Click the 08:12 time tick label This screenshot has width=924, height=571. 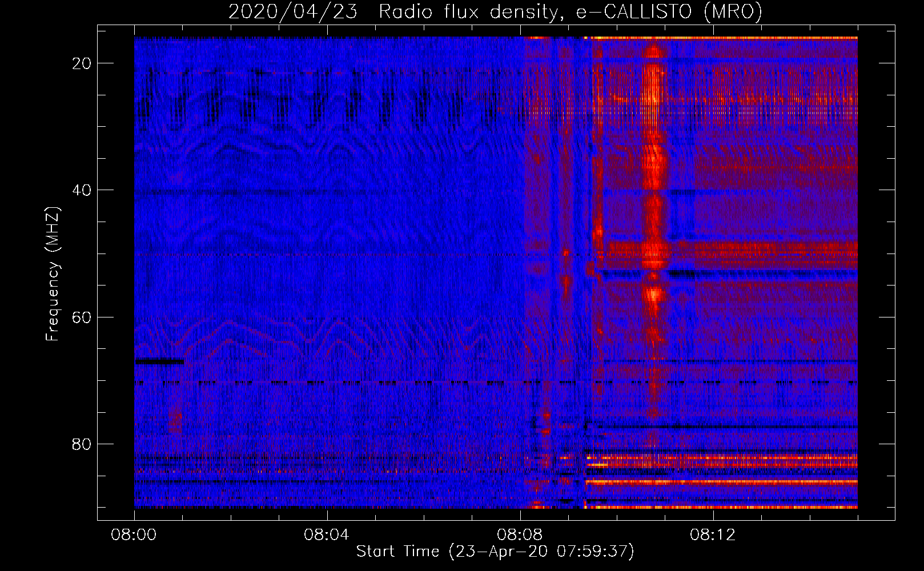pyautogui.click(x=713, y=535)
